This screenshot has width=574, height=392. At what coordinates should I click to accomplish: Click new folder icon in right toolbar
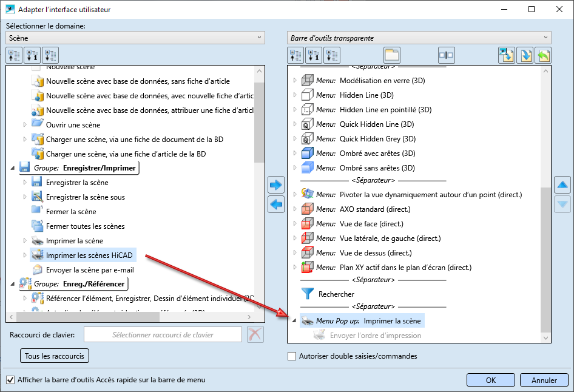[392, 56]
